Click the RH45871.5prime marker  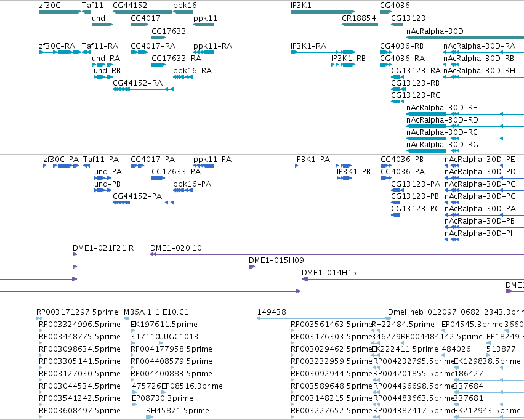click(x=150, y=417)
